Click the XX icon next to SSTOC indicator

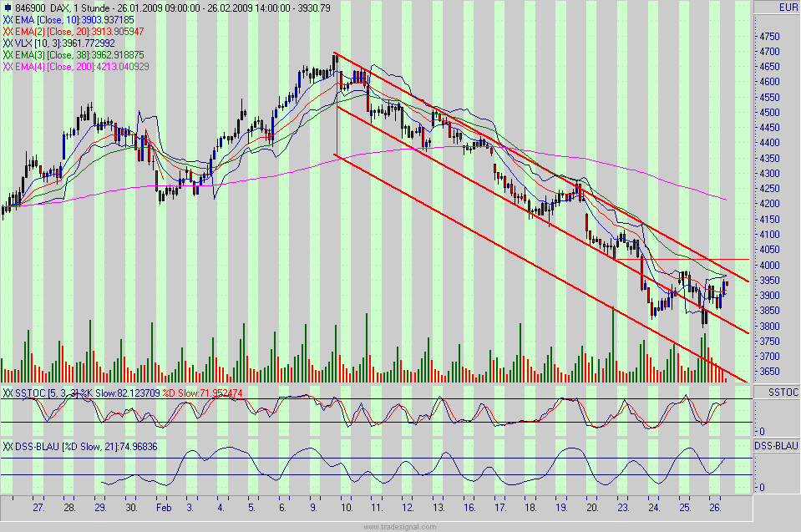point(8,392)
